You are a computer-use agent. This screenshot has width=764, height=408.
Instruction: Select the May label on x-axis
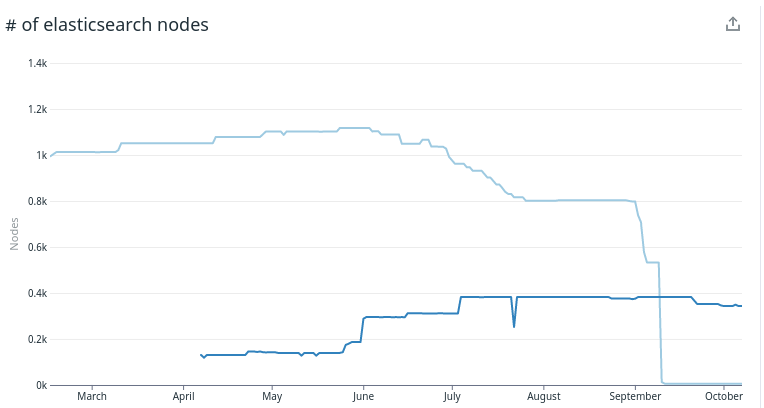coord(272,396)
